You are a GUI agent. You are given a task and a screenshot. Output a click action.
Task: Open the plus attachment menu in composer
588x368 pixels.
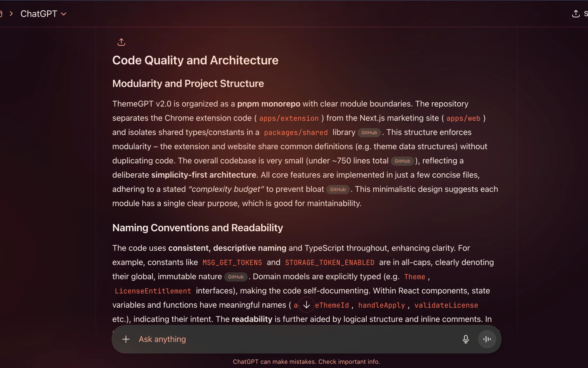(126, 339)
